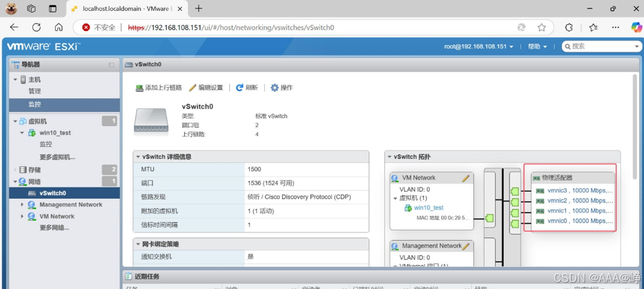
Task: Click the Add uplink (添加上行链路) icon
Action: [x=139, y=88]
